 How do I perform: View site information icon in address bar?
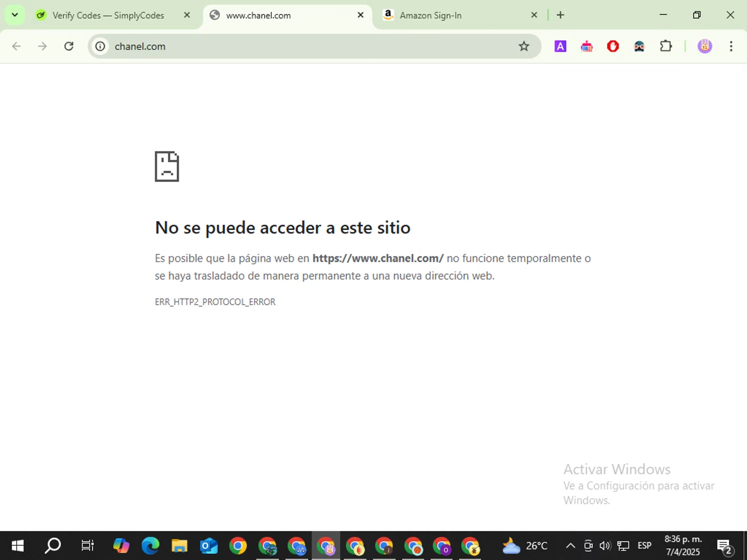point(100,46)
